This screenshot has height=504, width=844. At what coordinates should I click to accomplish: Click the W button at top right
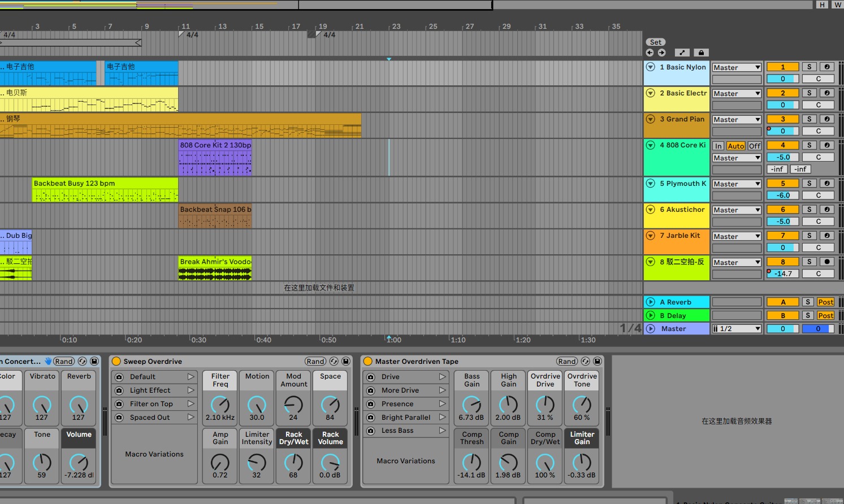(837, 5)
